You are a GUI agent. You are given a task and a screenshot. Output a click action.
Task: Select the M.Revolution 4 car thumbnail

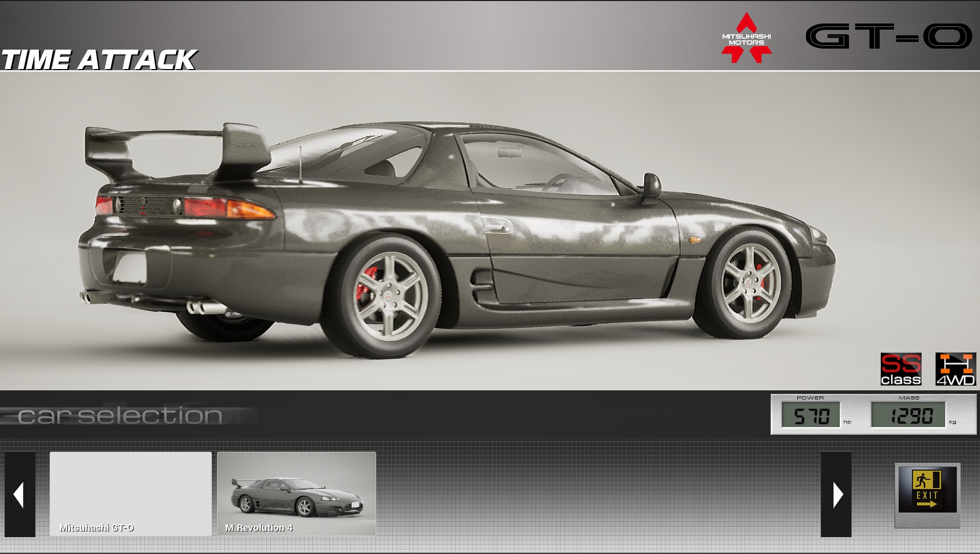296,494
